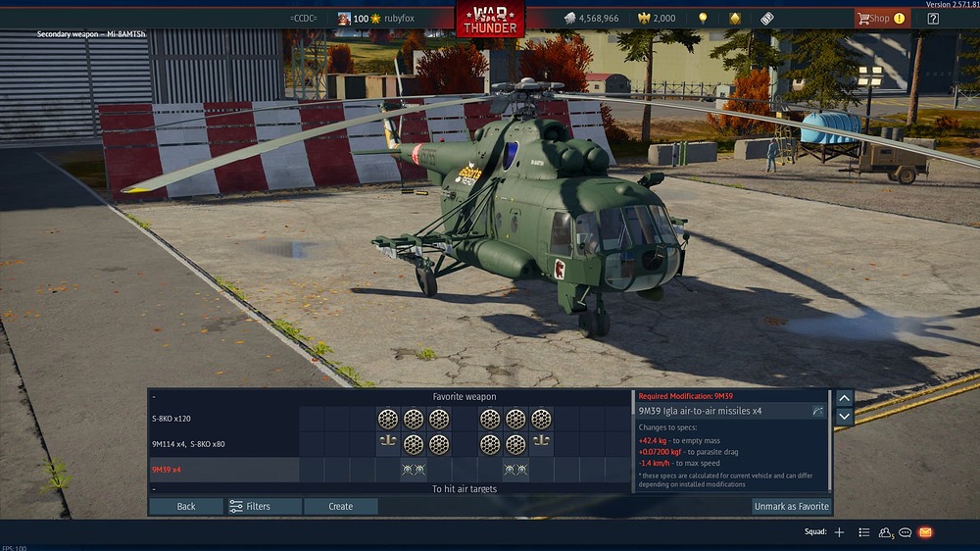The image size is (980, 551).
Task: Collapse the To hit air targets section
Action: pyautogui.click(x=154, y=489)
